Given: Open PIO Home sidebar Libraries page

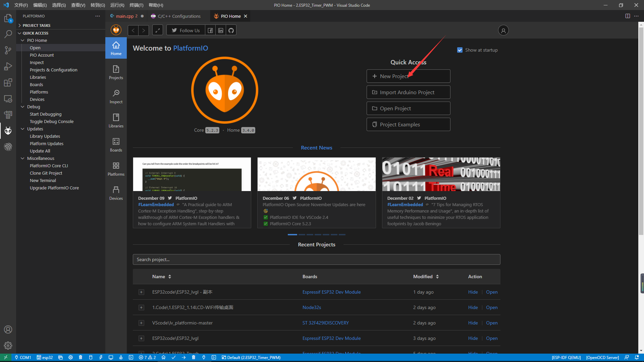Looking at the screenshot, I should tap(116, 121).
